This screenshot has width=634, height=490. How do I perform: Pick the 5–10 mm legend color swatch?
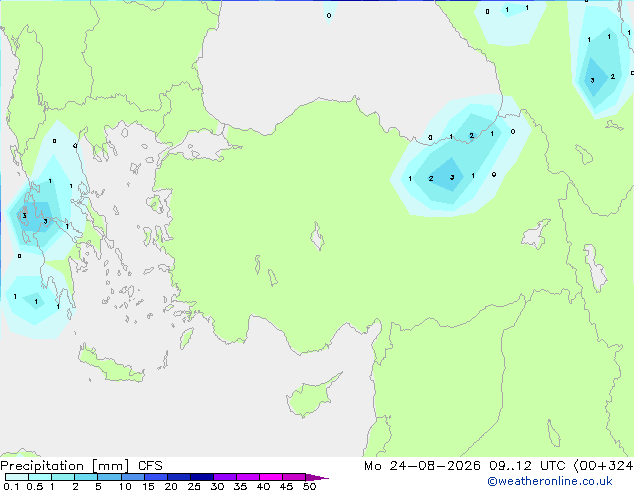click(109, 477)
